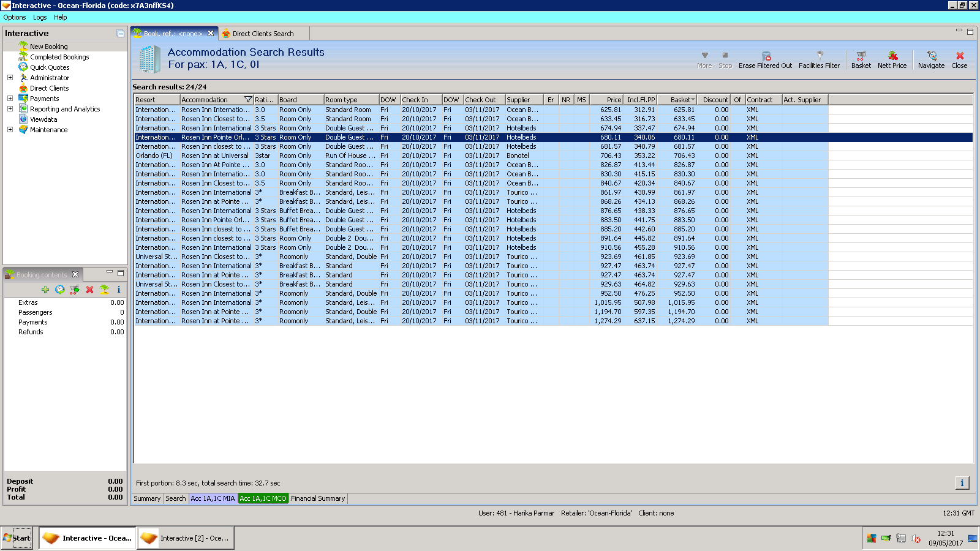Click the blue info button below results
Image resolution: width=980 pixels, height=551 pixels.
point(962,483)
